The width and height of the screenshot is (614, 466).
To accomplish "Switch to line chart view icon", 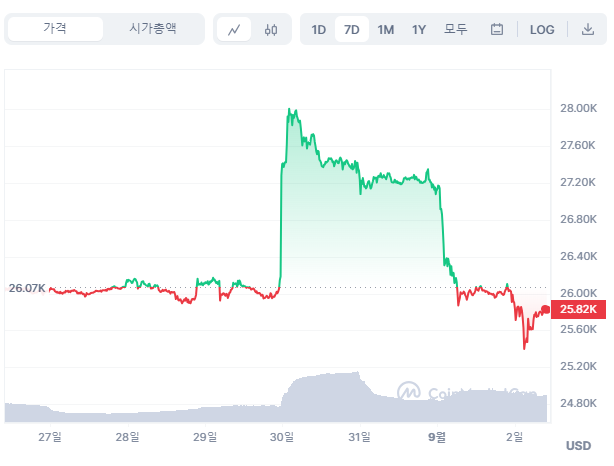I will click(x=234, y=29).
